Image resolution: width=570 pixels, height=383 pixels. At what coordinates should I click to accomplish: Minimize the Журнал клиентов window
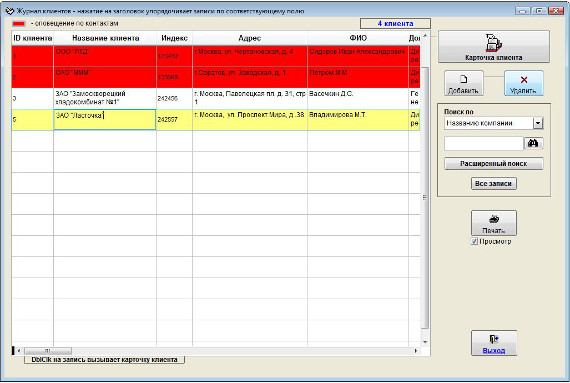[522, 11]
